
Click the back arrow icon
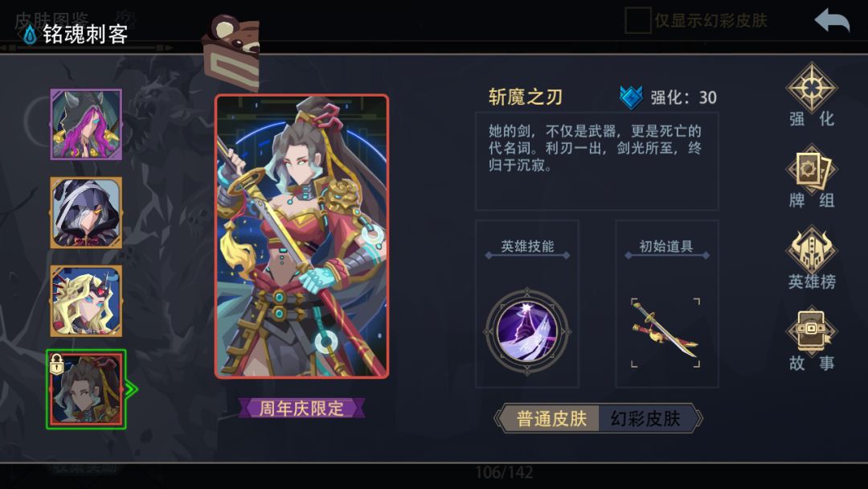click(832, 21)
